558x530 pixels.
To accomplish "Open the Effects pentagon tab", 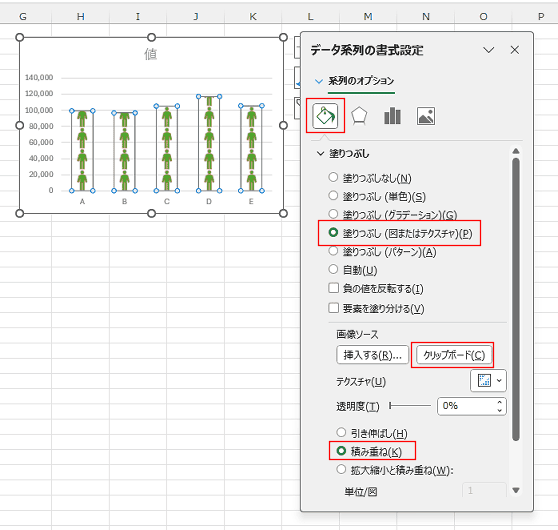I will [359, 116].
